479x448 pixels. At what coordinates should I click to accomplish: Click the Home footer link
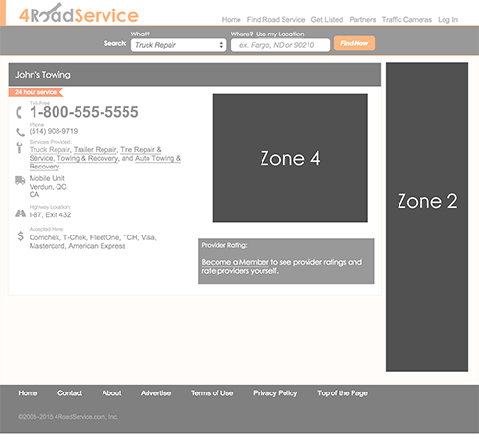click(x=28, y=393)
